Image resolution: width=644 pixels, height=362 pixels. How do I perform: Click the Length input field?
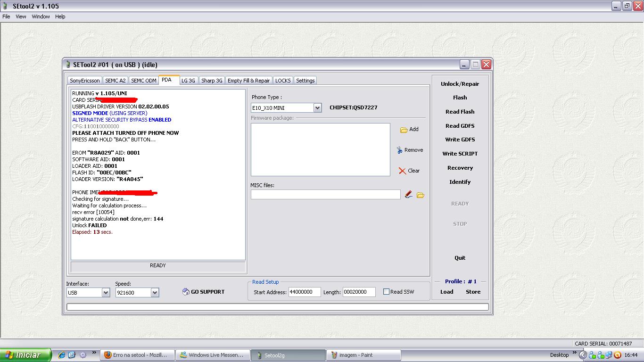click(359, 292)
